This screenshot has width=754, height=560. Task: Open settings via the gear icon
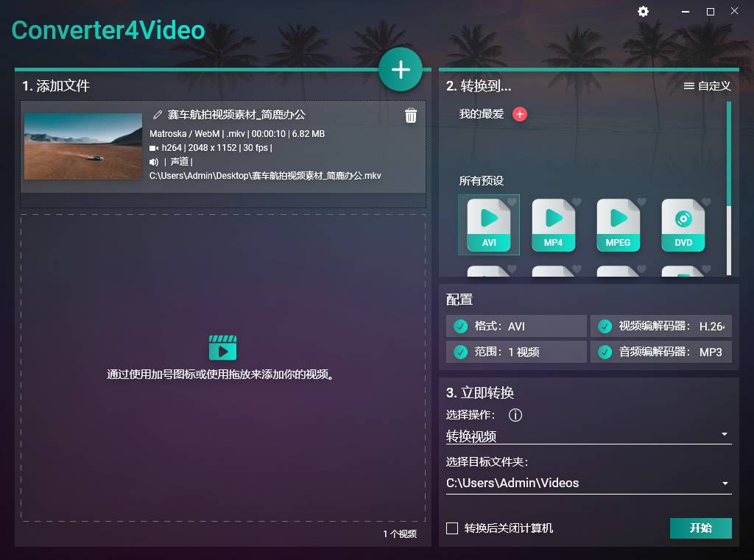pyautogui.click(x=643, y=12)
